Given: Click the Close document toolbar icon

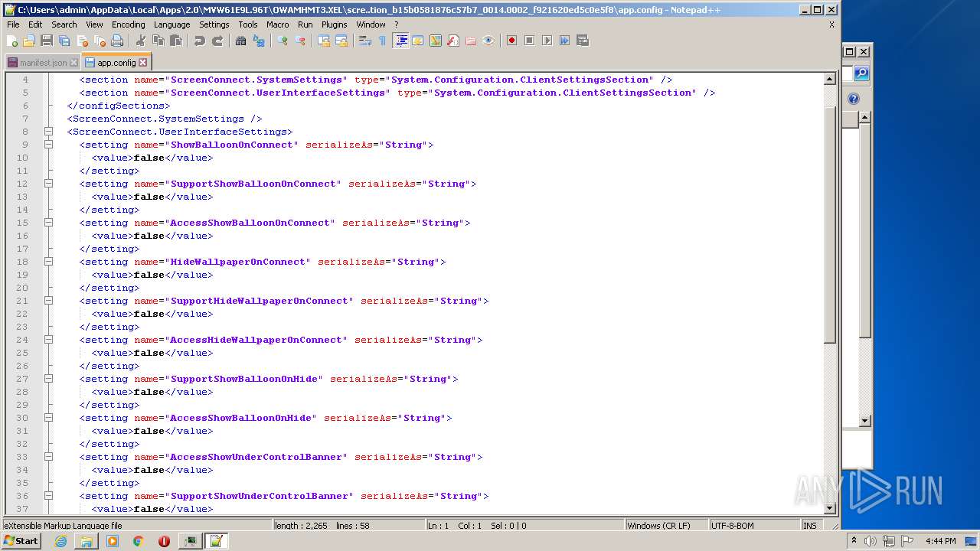Looking at the screenshot, I should click(82, 41).
